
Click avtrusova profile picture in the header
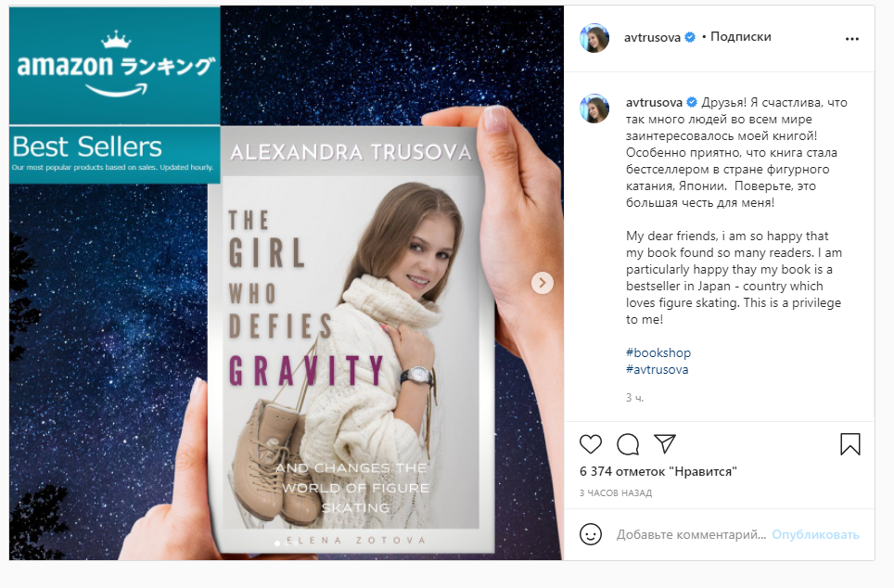pyautogui.click(x=594, y=38)
